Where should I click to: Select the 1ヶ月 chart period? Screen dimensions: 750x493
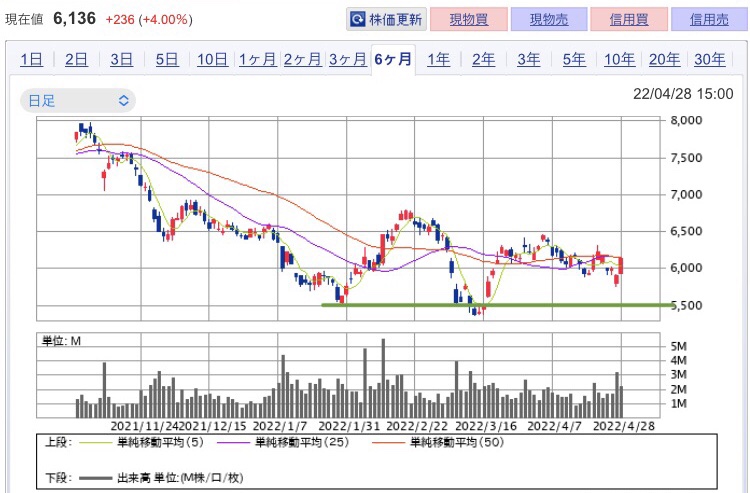(257, 59)
